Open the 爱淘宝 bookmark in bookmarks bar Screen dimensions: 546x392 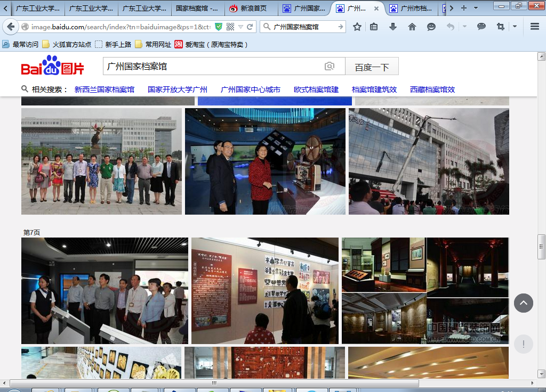point(211,44)
